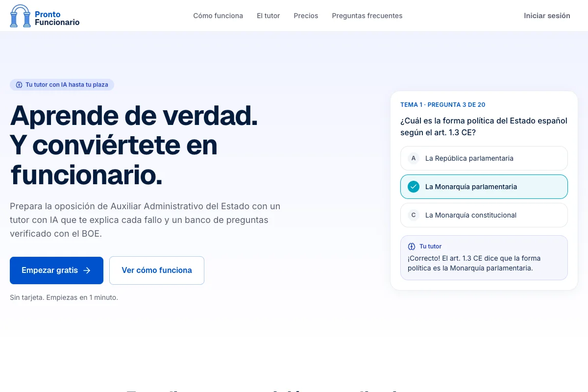588x392 pixels.
Task: Click Iniciar sesión link
Action: pos(547,16)
